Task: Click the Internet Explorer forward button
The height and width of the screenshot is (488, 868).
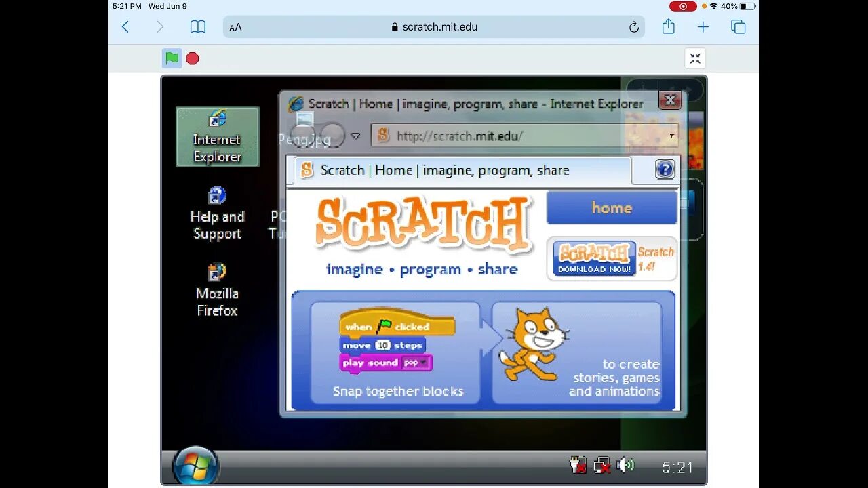Action: pyautogui.click(x=333, y=136)
